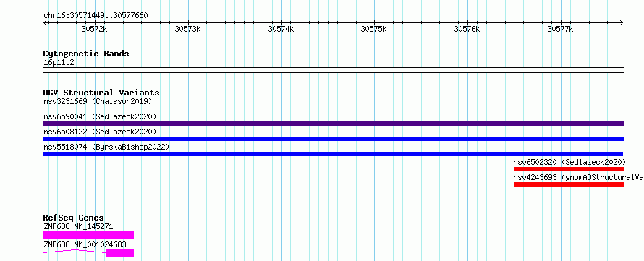Open the nsv3231669 (Chaisson2019) variant label
644x261 pixels.
(98, 101)
